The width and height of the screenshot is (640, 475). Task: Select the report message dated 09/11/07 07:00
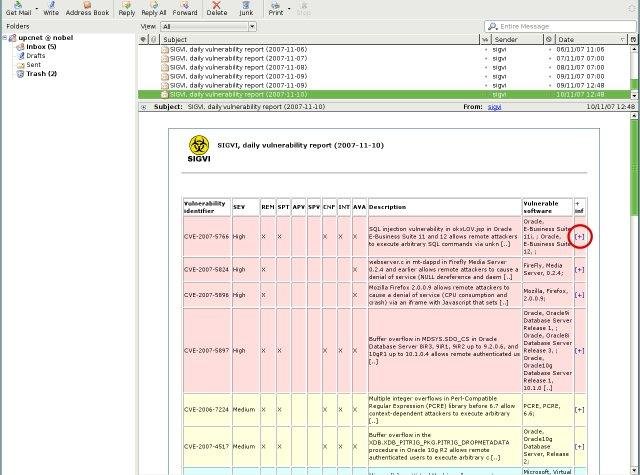tap(384, 76)
